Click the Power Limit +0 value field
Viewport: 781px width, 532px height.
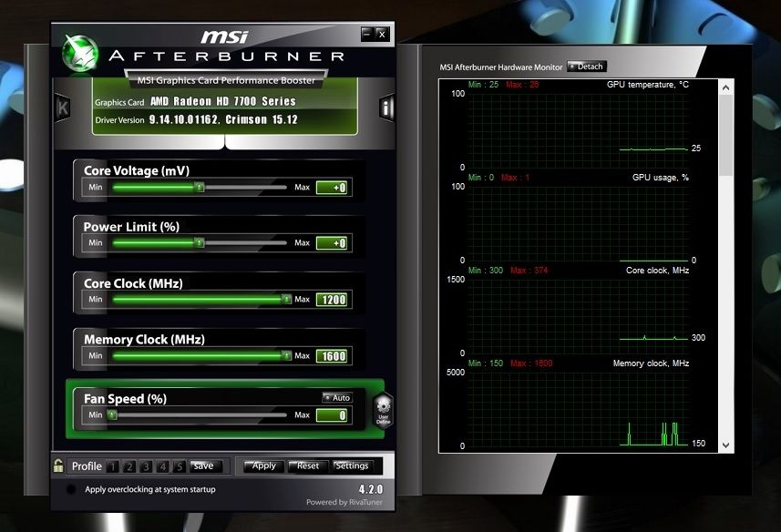(332, 243)
